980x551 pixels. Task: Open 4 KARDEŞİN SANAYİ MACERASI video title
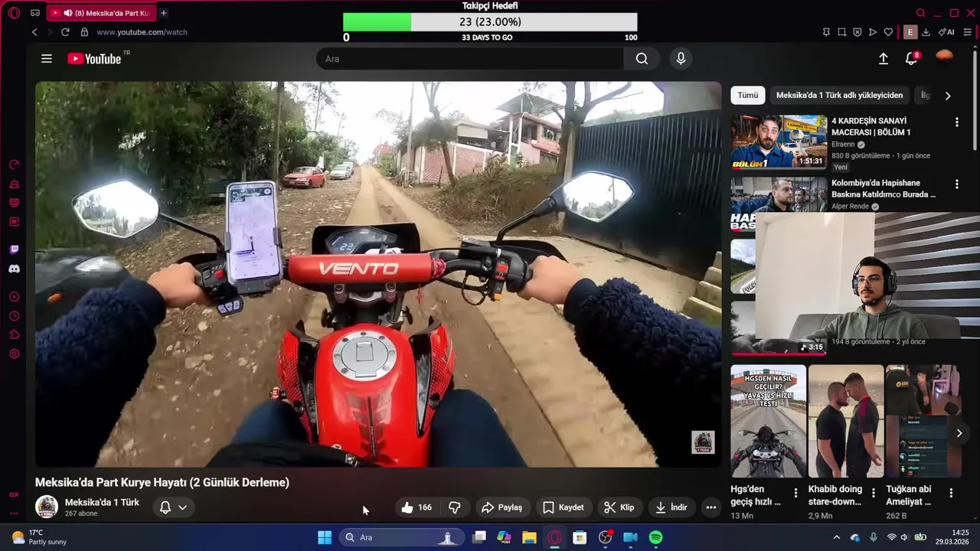click(x=871, y=126)
